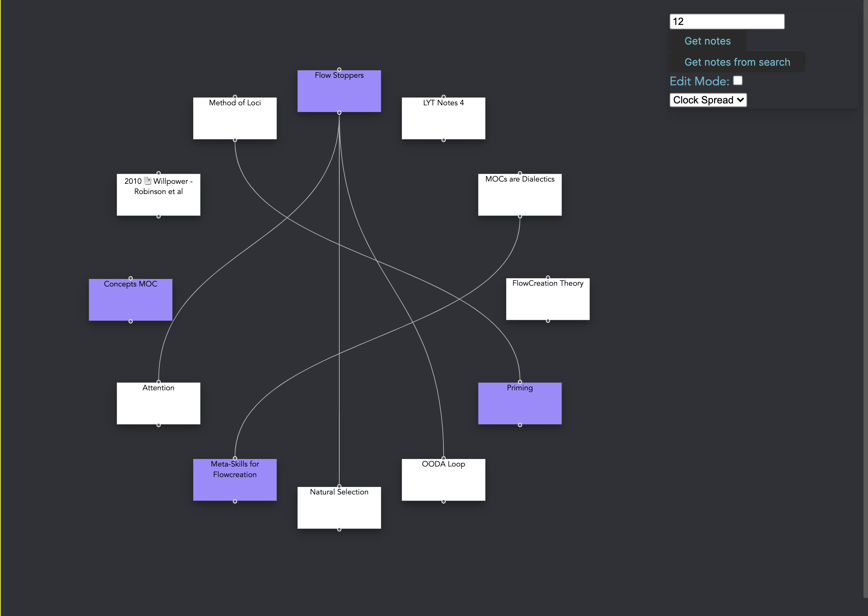The width and height of the screenshot is (868, 616).
Task: Click the document icon in the Willpower note
Action: click(148, 181)
